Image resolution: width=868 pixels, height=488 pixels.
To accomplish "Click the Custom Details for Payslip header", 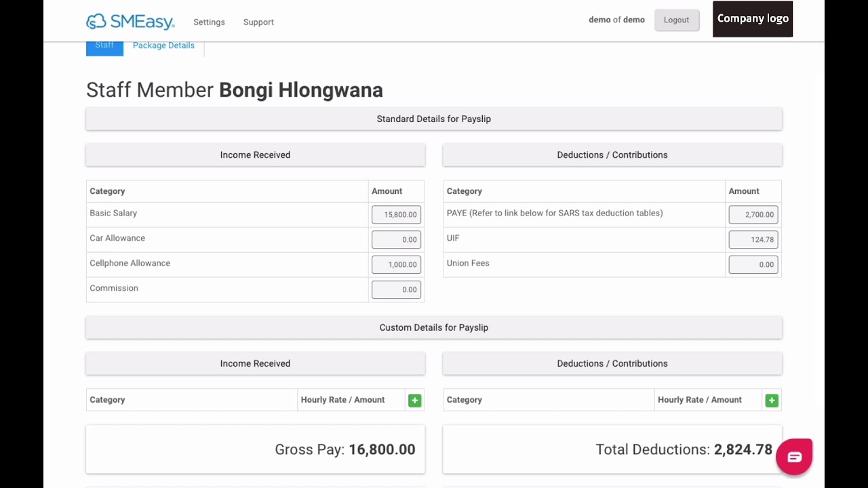I will [x=433, y=327].
